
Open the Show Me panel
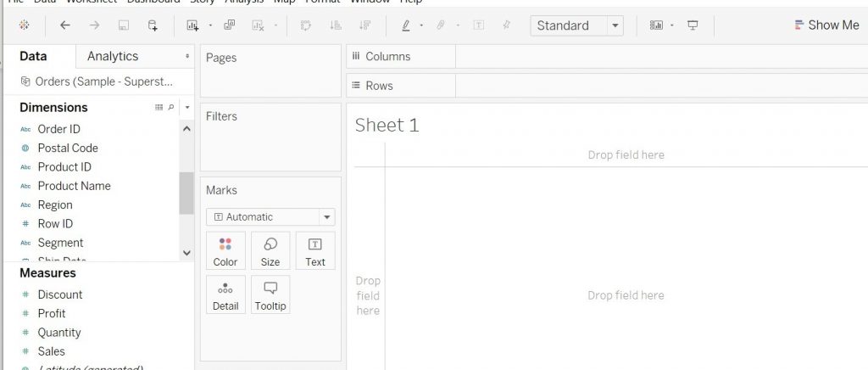pos(826,25)
